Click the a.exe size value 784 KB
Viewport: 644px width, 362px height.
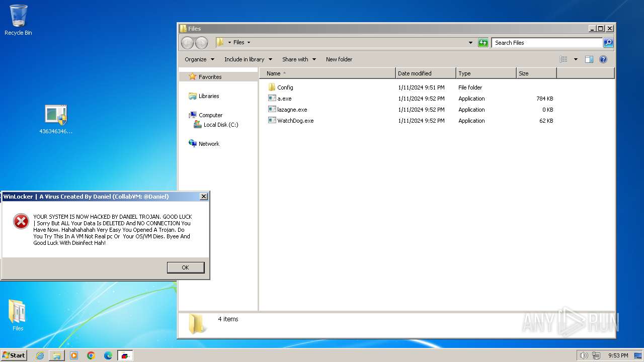[x=544, y=99]
